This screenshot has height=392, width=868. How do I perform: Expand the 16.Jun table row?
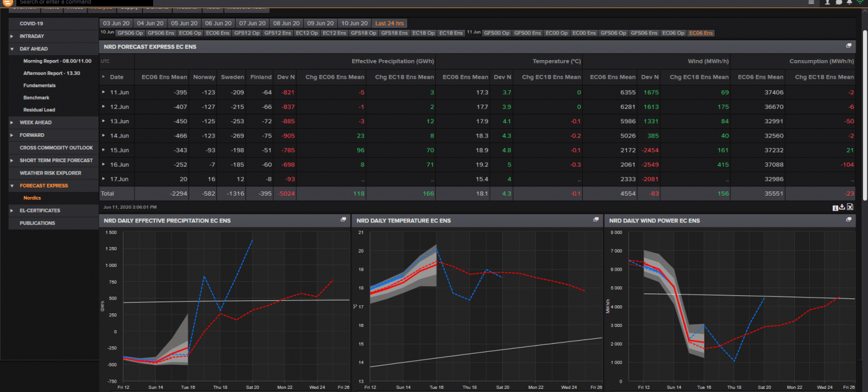click(x=104, y=164)
